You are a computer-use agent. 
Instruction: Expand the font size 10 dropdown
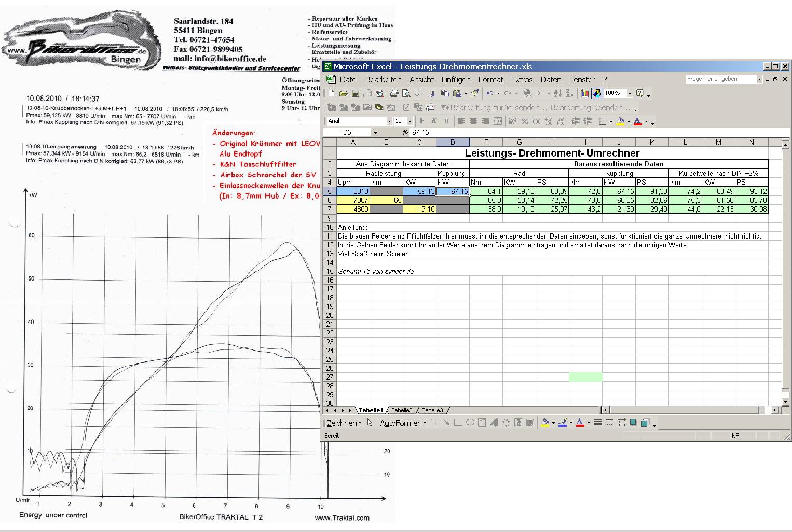point(410,121)
